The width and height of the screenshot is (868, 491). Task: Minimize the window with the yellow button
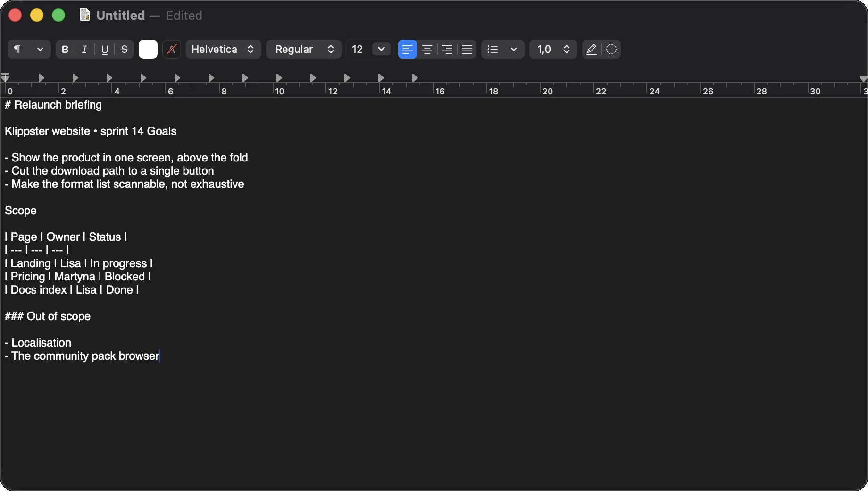(37, 15)
